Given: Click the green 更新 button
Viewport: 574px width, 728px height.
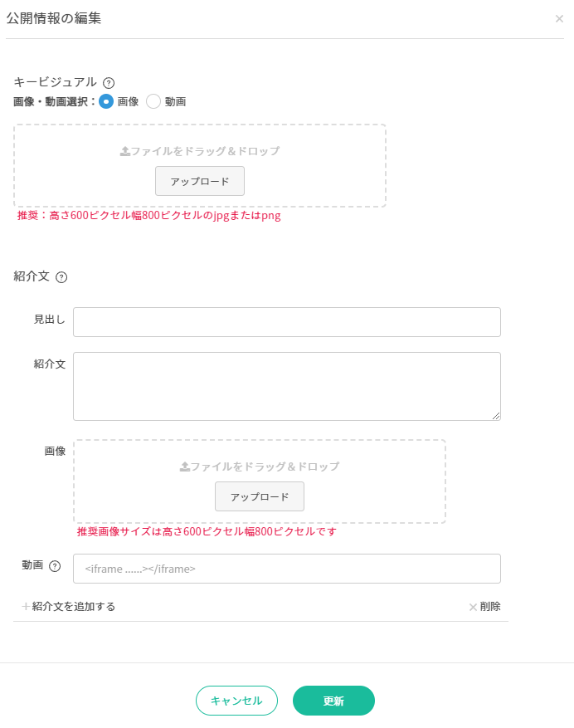Looking at the screenshot, I should 333,700.
